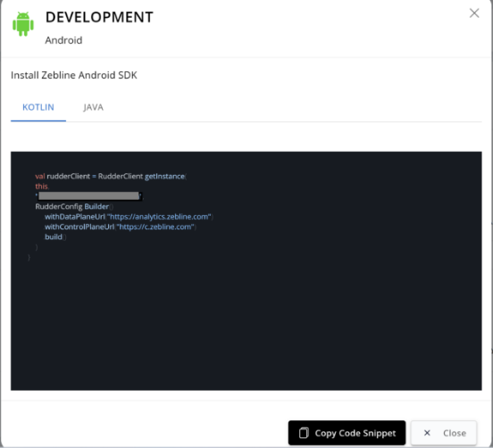Click the withDataPlaneUrl analytics.zebline.com line

click(129, 217)
